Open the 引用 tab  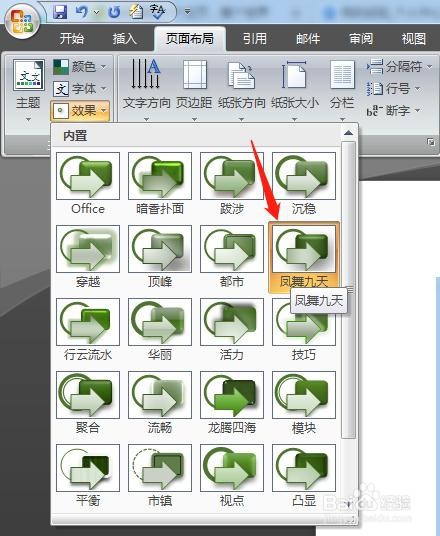pos(254,39)
